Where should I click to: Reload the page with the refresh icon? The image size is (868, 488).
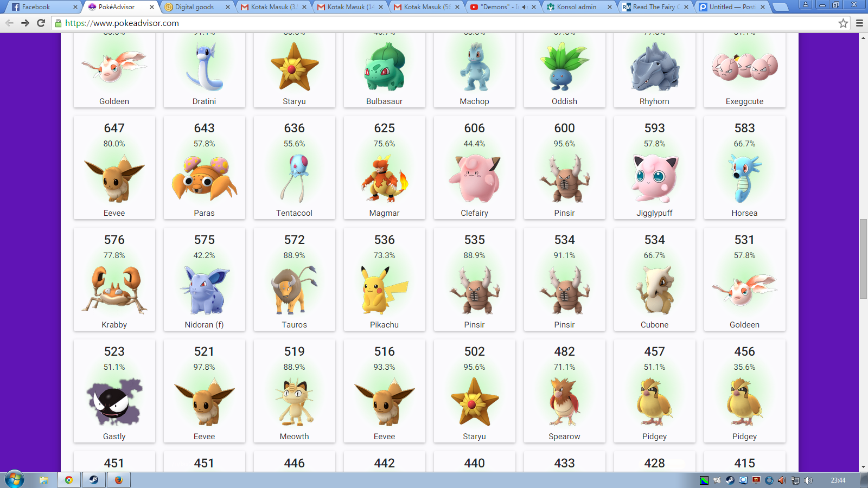click(x=41, y=23)
